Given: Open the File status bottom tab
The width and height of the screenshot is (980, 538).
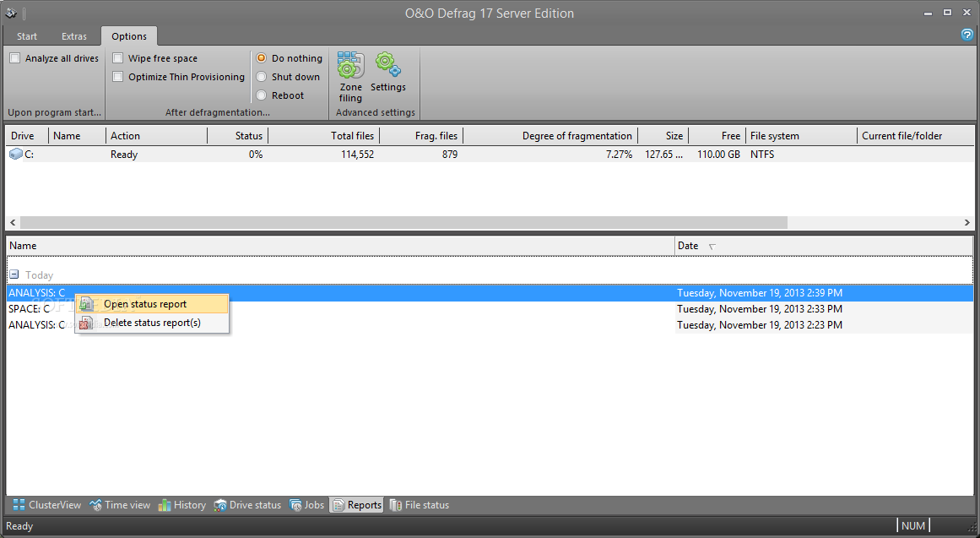Looking at the screenshot, I should coord(420,505).
